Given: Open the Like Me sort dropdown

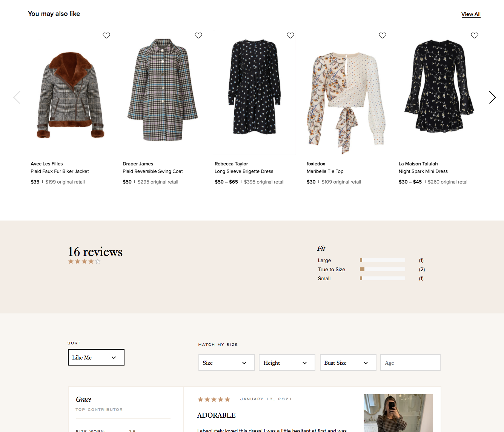Looking at the screenshot, I should tap(96, 357).
